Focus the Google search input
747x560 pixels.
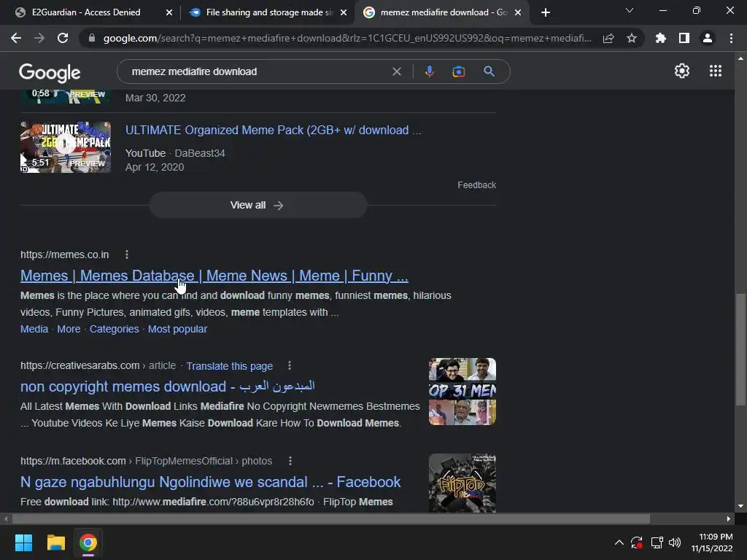[x=258, y=71]
